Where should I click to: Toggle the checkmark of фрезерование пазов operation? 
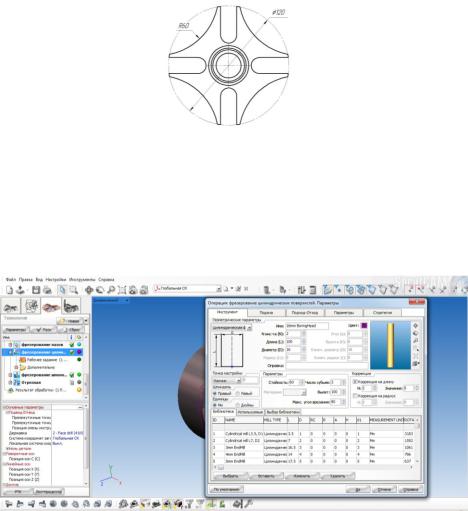click(x=71, y=345)
